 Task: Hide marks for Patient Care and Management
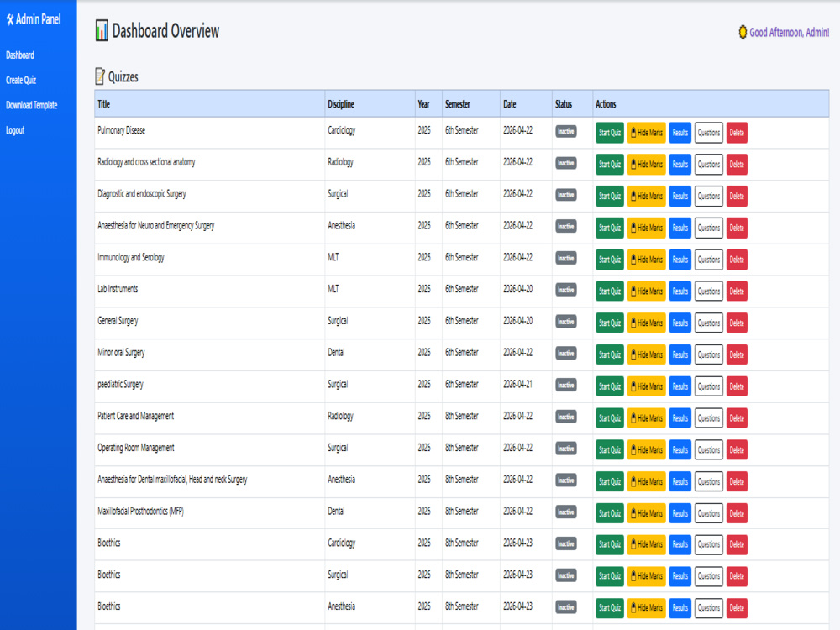click(647, 418)
